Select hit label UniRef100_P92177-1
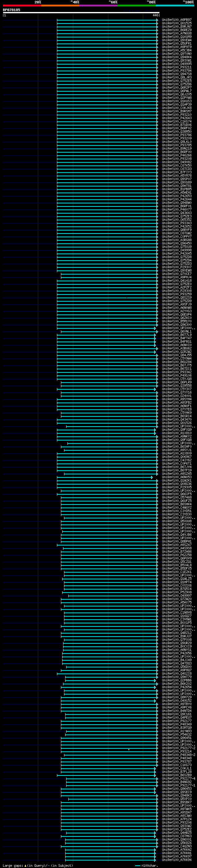 point(178,785)
